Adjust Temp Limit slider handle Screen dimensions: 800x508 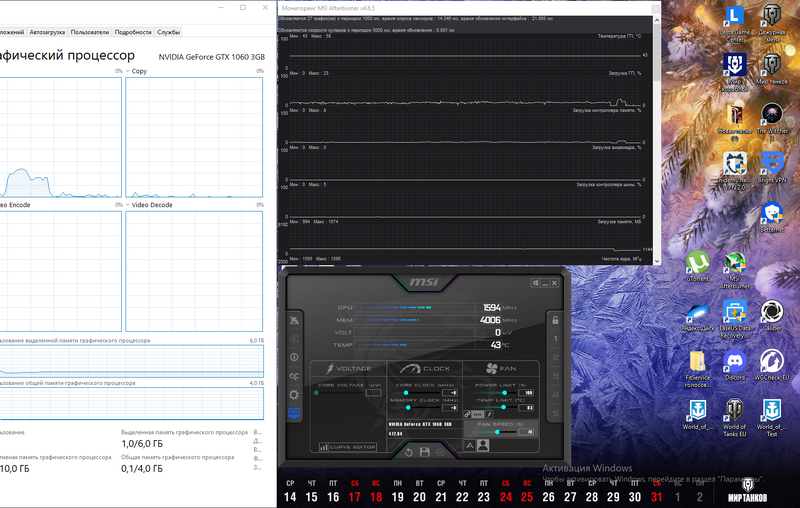pyautogui.click(x=503, y=408)
